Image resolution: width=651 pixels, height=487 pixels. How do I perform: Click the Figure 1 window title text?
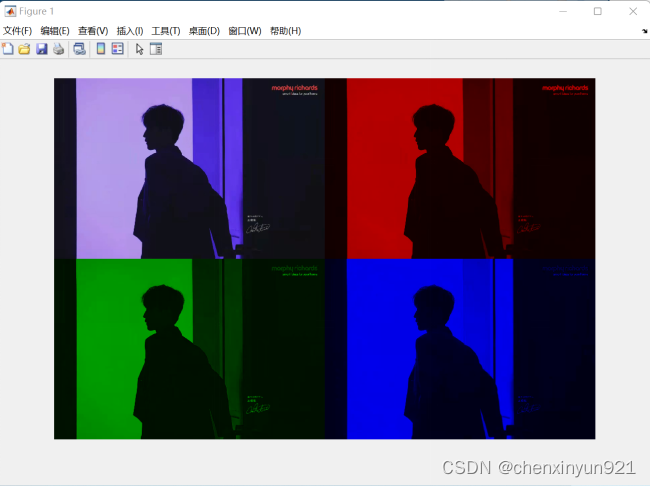pos(37,11)
